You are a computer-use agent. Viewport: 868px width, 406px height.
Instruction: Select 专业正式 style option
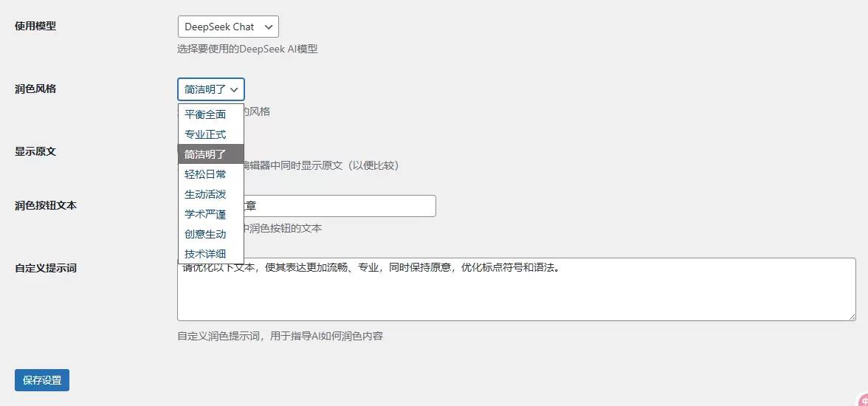pos(210,134)
